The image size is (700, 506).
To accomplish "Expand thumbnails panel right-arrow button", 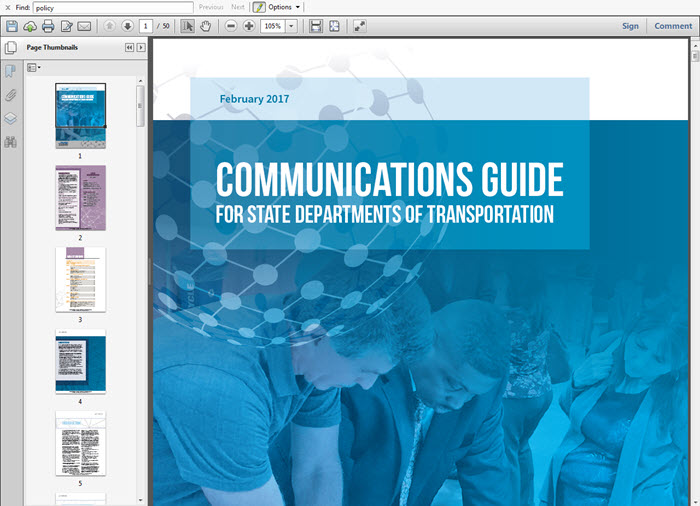I will tap(141, 47).
